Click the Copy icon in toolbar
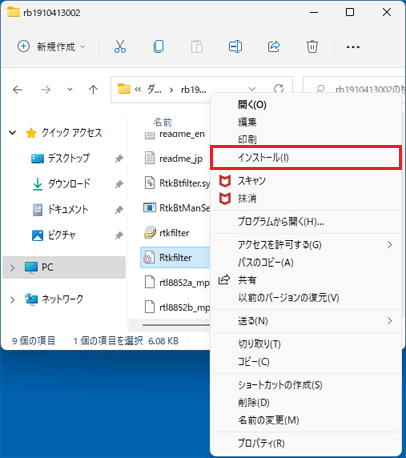Viewport: 406px width, 458px height. click(158, 46)
